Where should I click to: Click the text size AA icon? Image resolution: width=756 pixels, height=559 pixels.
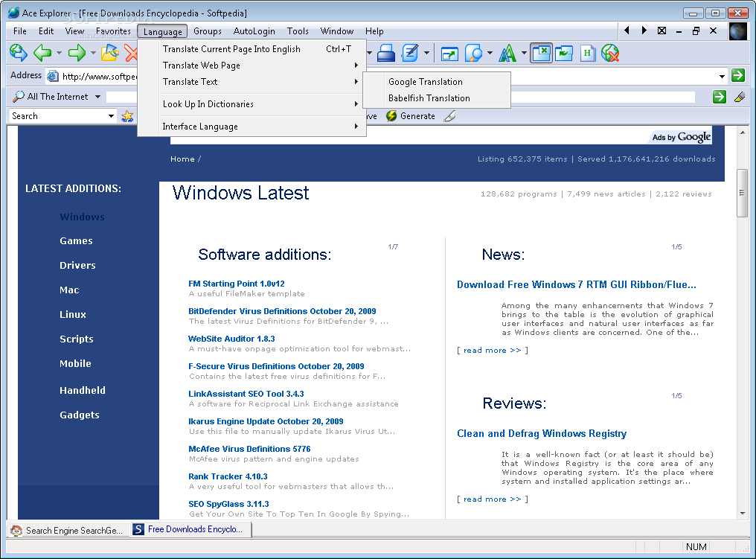pos(507,53)
